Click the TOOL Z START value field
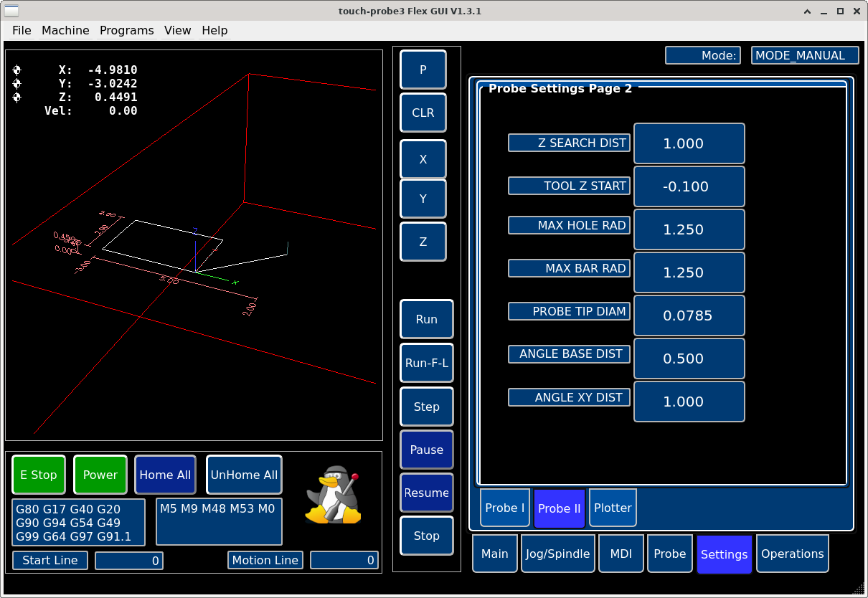 click(689, 186)
